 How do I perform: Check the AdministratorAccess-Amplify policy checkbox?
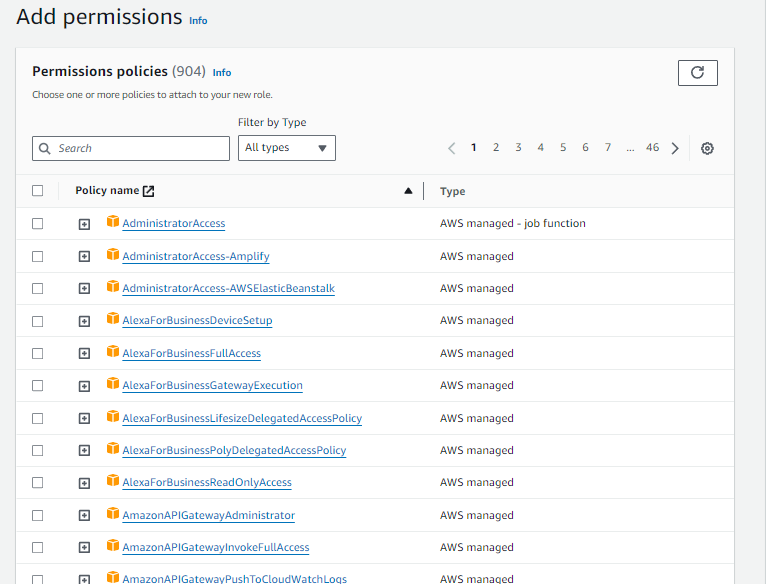[x=38, y=256]
